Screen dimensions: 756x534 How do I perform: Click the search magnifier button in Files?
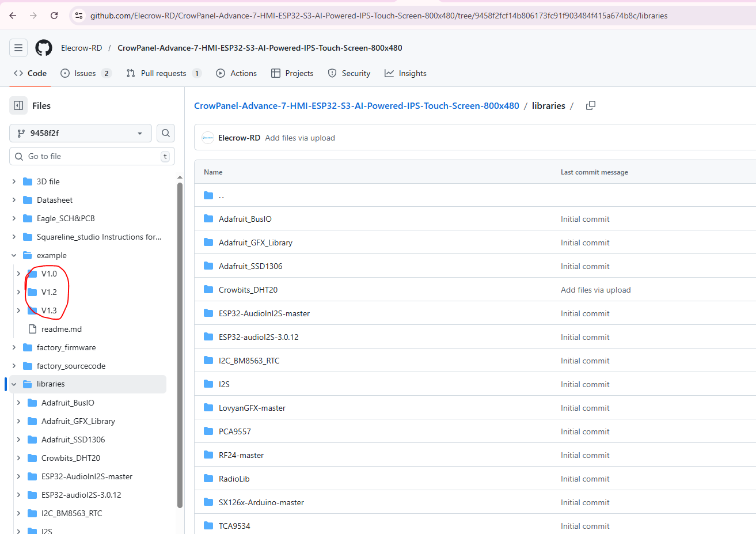point(166,133)
